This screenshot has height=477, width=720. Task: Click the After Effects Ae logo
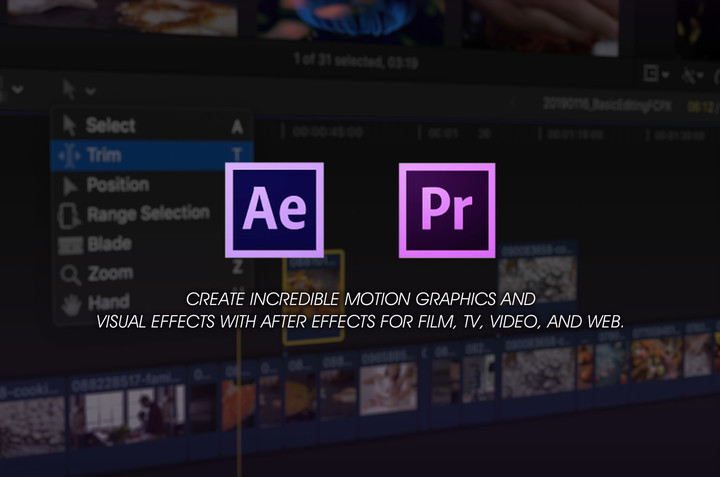coord(274,211)
